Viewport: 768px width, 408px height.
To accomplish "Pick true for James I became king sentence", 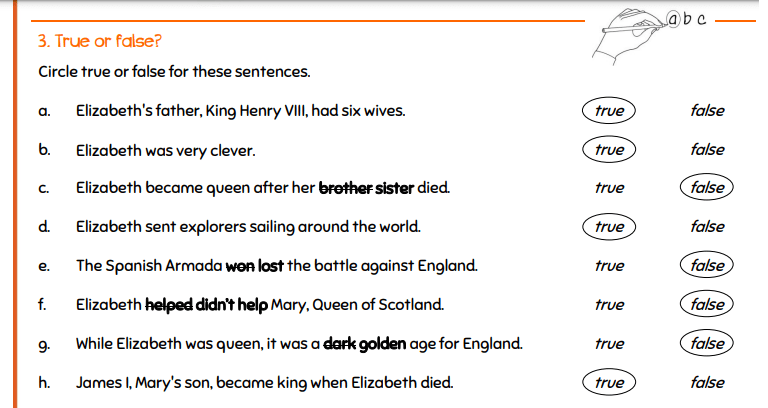I will pos(608,382).
